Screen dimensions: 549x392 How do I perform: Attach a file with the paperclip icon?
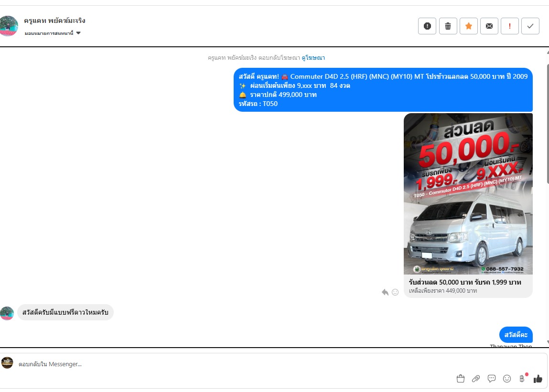(x=476, y=379)
